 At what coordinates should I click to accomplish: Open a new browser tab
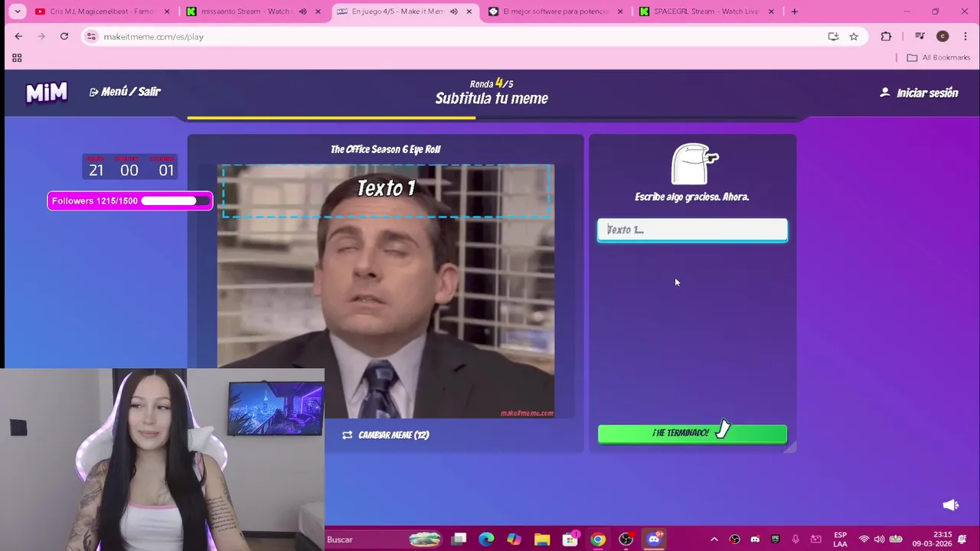click(795, 11)
